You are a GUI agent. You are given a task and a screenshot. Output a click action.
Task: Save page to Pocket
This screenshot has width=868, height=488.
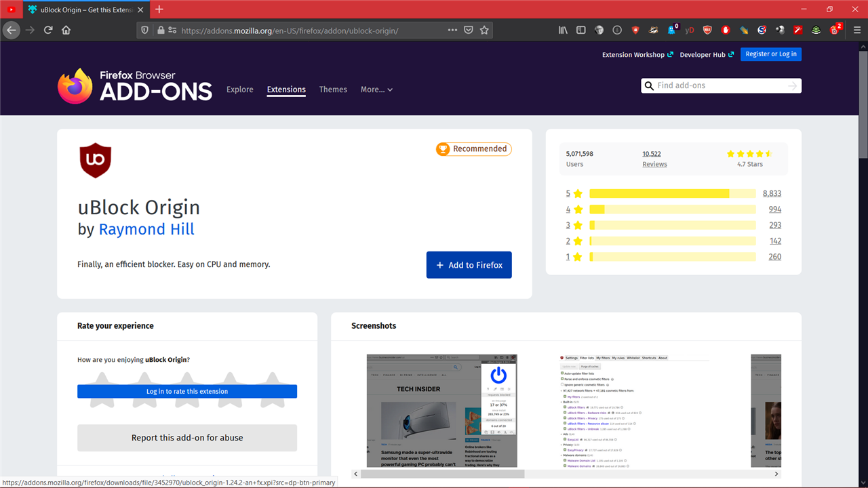[x=469, y=30]
